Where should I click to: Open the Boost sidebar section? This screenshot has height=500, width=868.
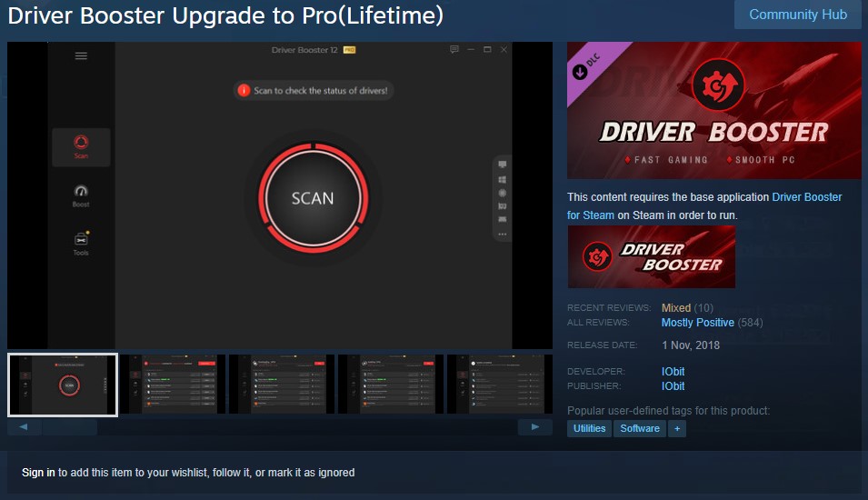(x=81, y=196)
